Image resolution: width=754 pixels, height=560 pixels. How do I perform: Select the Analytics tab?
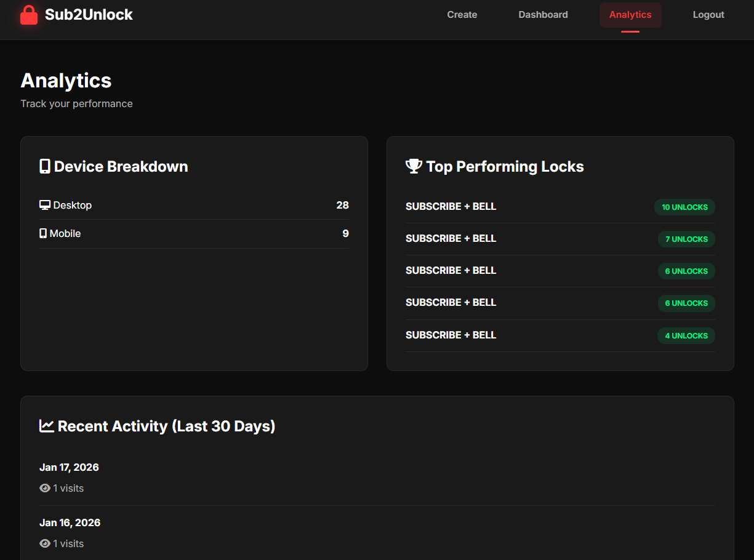point(630,14)
